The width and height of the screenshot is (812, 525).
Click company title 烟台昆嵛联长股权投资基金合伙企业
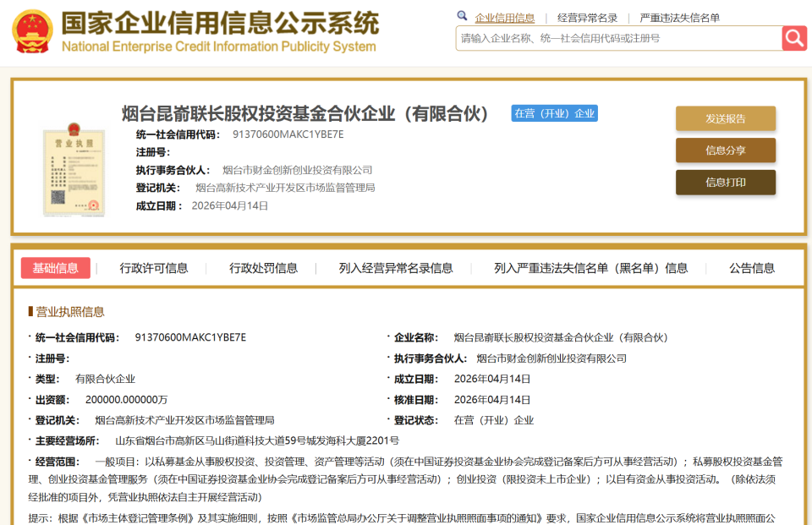click(305, 113)
